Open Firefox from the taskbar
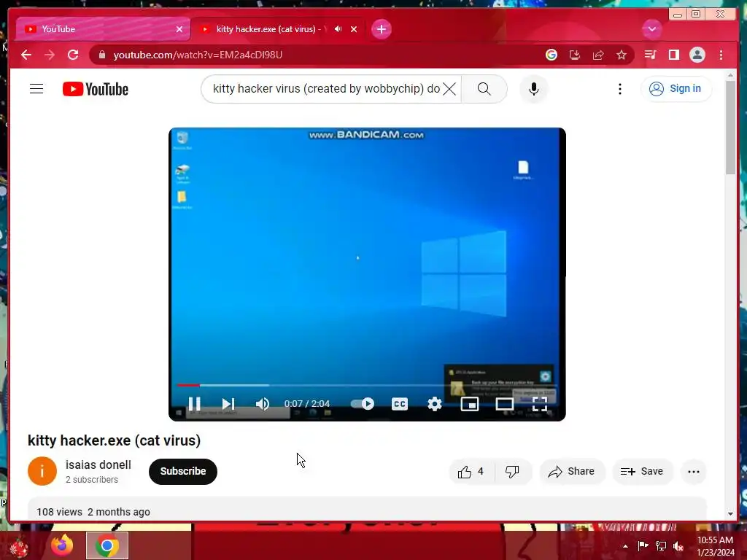The width and height of the screenshot is (747, 560). (63, 545)
